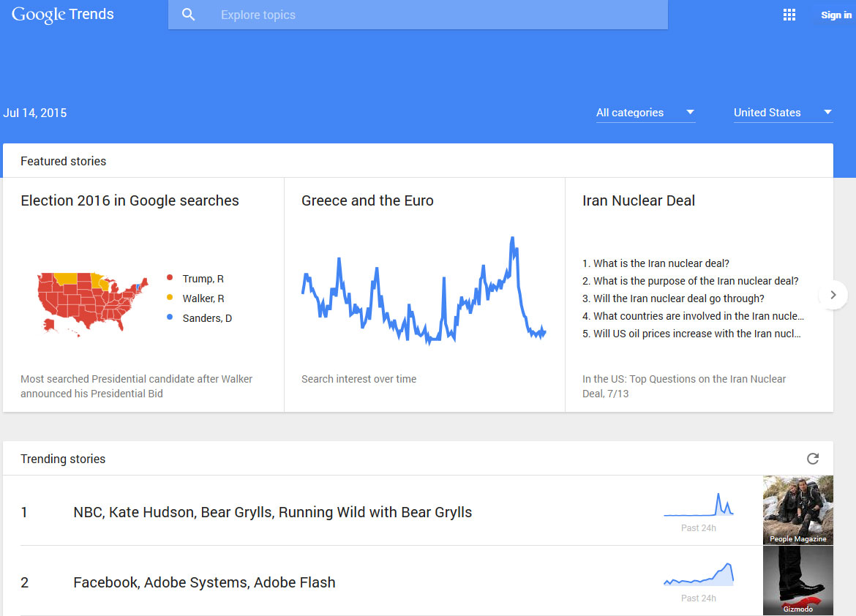Image resolution: width=856 pixels, height=616 pixels.
Task: Click sparkline chart for Adobe Flash story
Action: [x=698, y=574]
